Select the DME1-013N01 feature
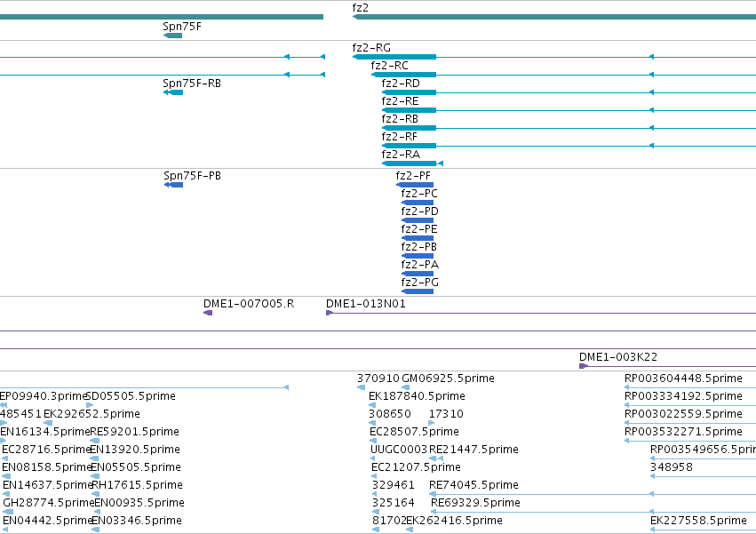Screen dimensions: 756x534 point(541,313)
